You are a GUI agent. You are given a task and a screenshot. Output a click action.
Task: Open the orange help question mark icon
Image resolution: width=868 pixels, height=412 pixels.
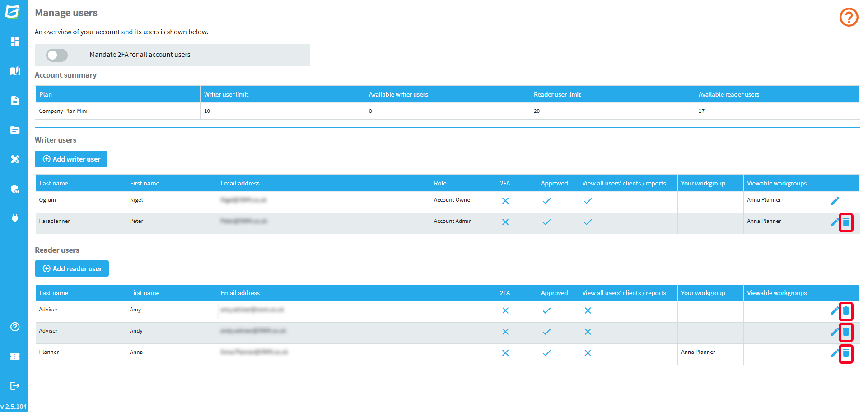coord(849,18)
